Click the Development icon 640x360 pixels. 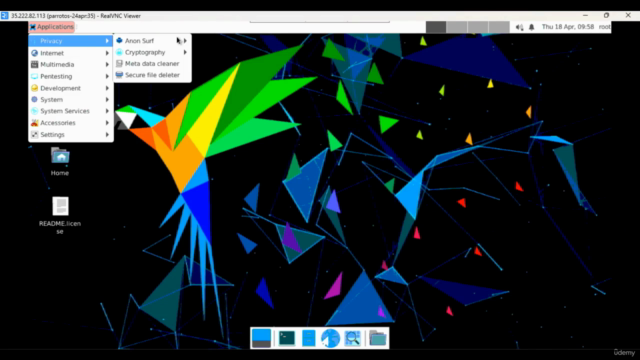tap(34, 88)
